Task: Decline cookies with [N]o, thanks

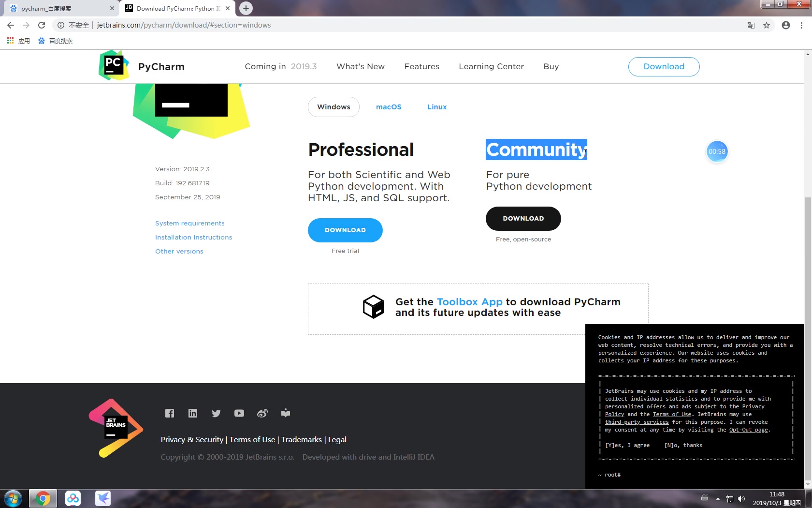Action: coord(683,445)
